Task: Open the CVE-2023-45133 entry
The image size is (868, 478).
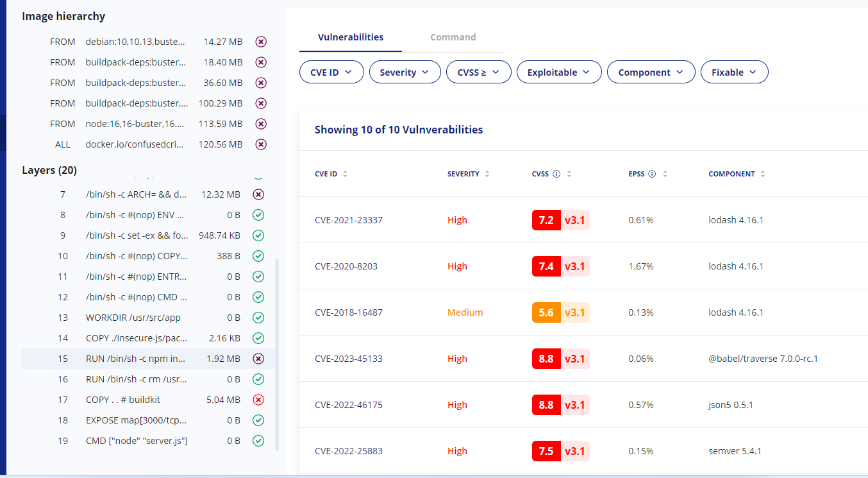Action: (349, 359)
